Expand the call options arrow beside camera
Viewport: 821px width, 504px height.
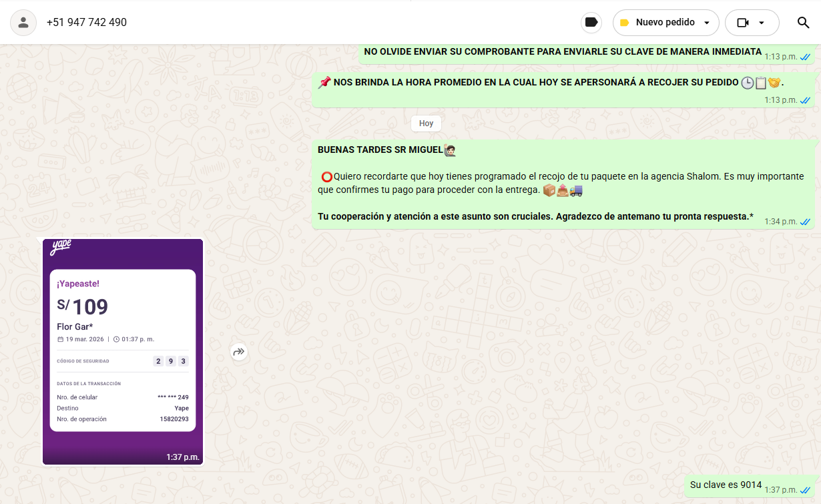(x=762, y=23)
